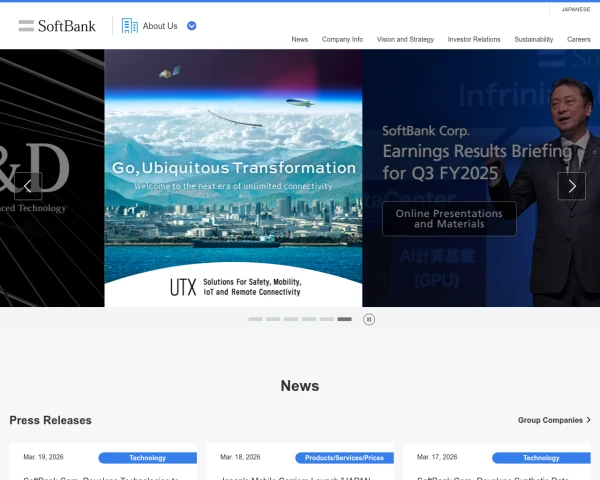Click Technology tag on Mar. 19 release
This screenshot has height=480, width=600.
148,458
